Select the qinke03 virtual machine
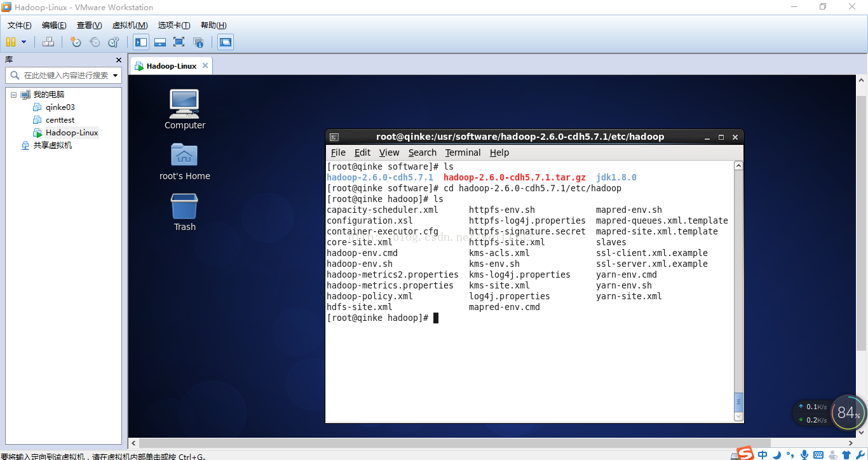Screen dimensions: 868x460 click(x=60, y=107)
